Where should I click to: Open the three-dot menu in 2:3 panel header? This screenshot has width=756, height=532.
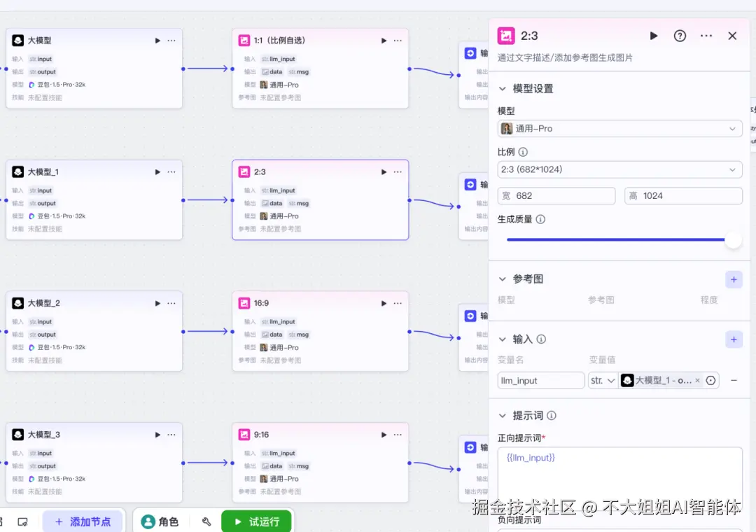706,36
